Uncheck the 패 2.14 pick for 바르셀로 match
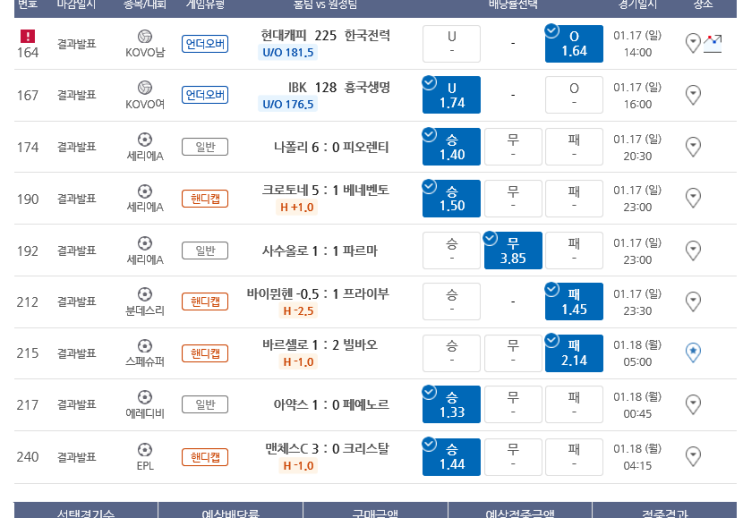 tap(574, 353)
